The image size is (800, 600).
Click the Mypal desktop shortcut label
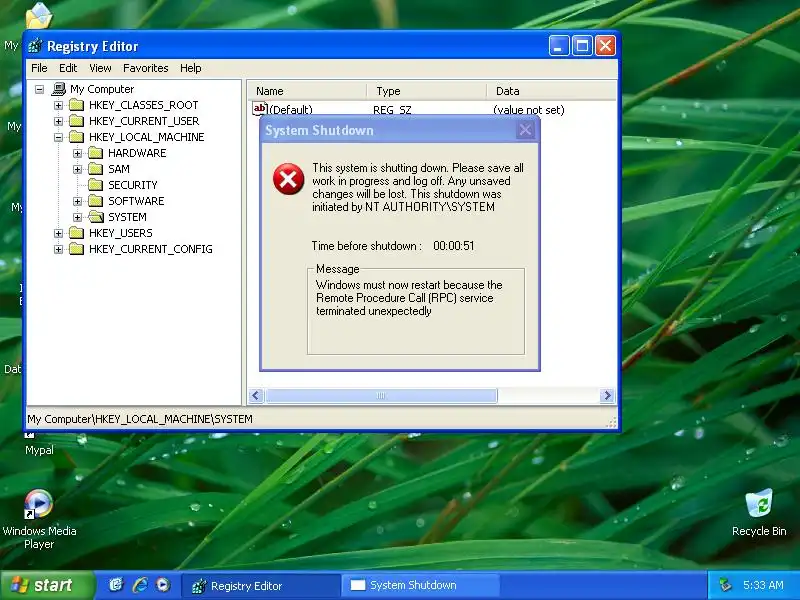pyautogui.click(x=39, y=450)
